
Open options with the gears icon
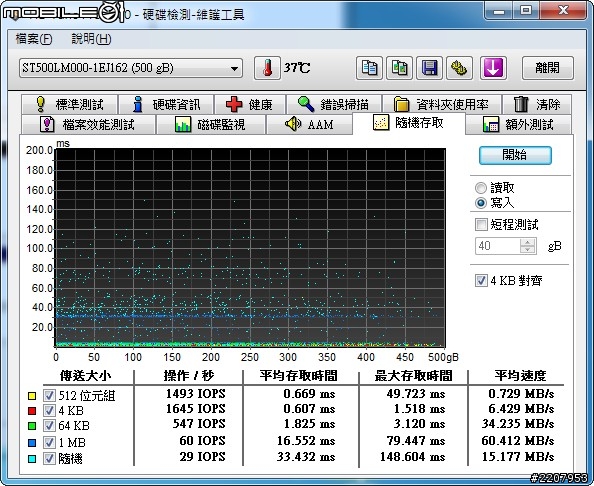[459, 68]
